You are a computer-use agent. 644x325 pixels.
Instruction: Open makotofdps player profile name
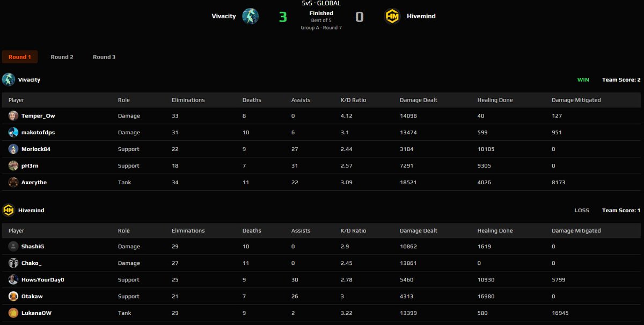click(x=38, y=132)
